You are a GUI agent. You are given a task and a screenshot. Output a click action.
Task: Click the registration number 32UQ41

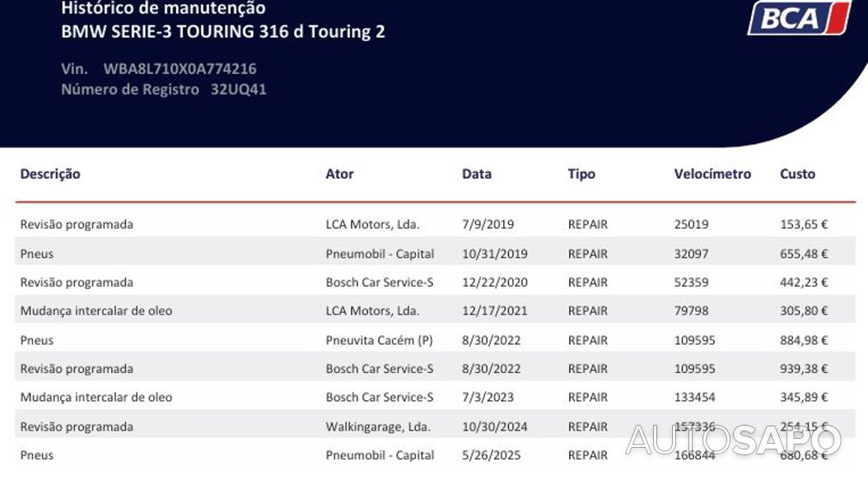pyautogui.click(x=238, y=89)
